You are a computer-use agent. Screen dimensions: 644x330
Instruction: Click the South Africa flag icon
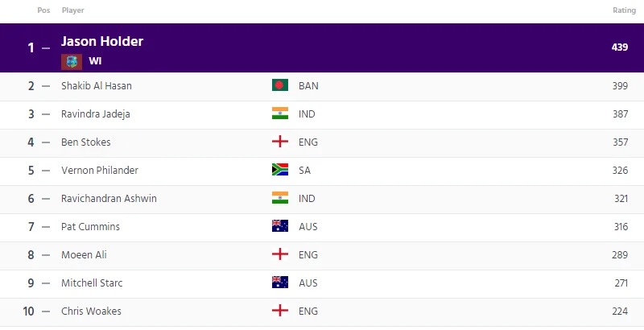click(280, 170)
